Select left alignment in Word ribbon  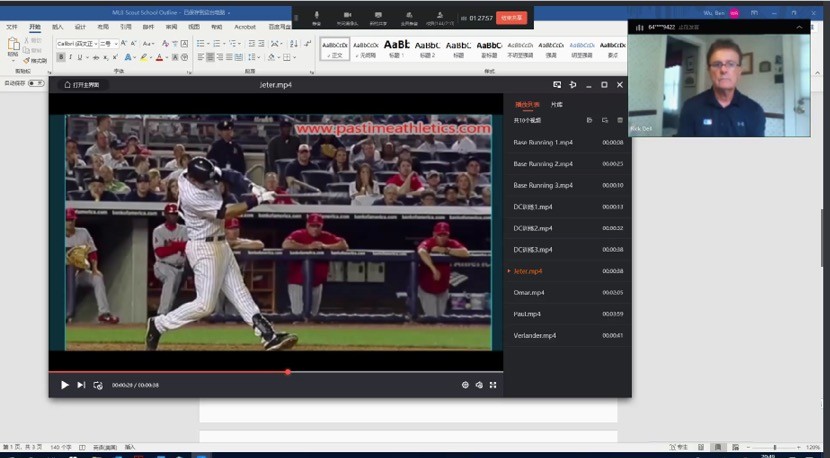pos(201,57)
